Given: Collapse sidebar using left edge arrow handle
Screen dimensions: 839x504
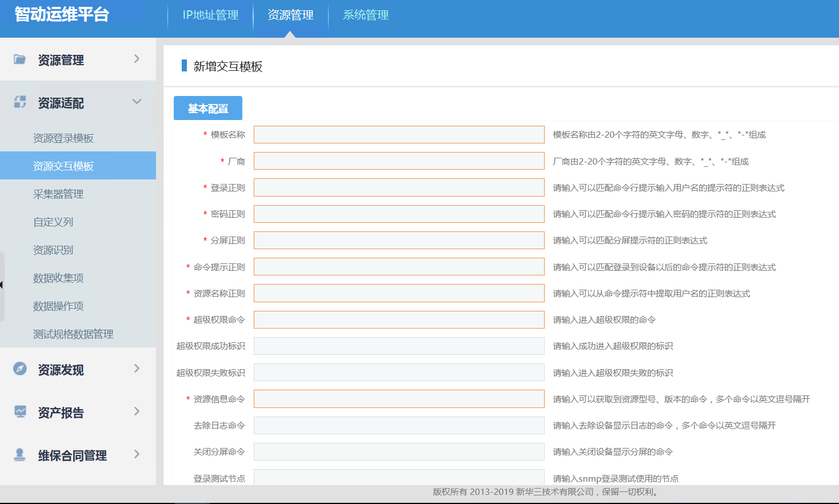Looking at the screenshot, I should 2,285.
